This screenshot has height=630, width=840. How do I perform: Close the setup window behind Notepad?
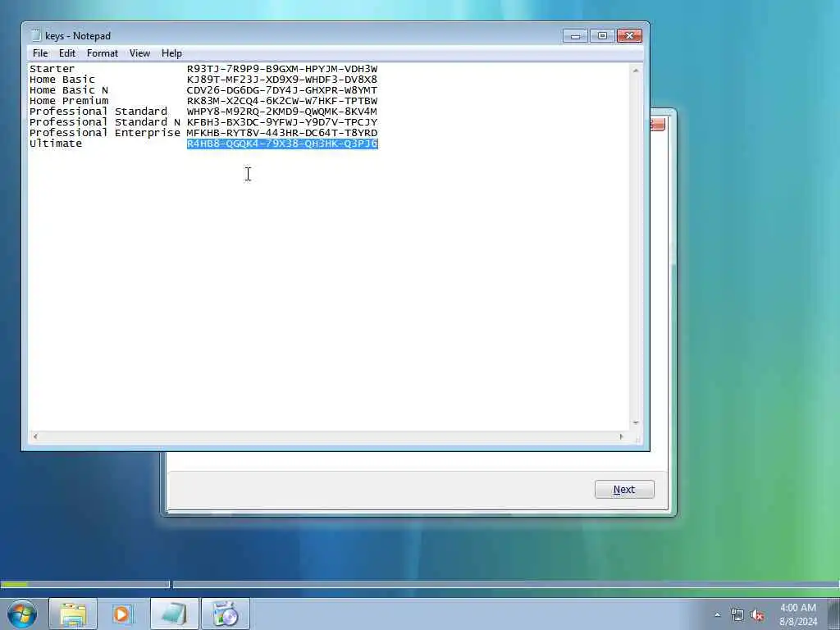point(658,124)
